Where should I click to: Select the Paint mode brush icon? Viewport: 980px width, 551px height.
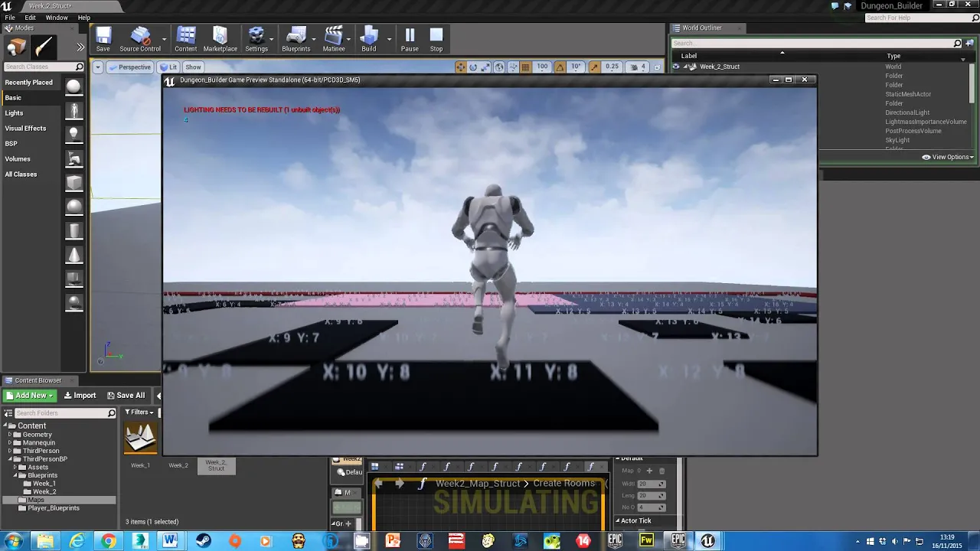(x=44, y=48)
